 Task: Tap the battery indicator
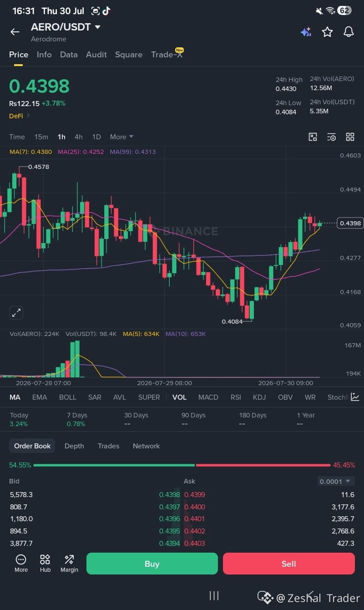[x=344, y=11]
